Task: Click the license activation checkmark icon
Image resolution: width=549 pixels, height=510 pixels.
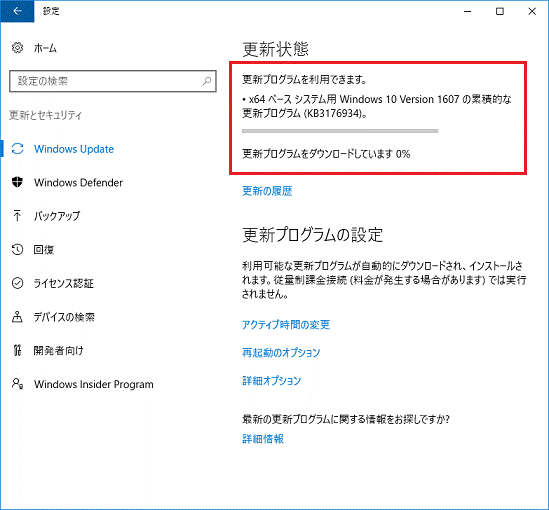Action: pos(18,283)
